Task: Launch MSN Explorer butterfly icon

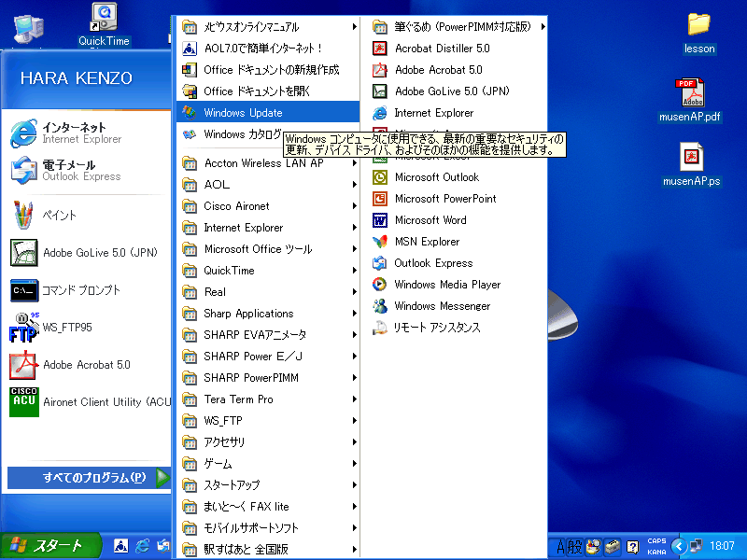Action: pyautogui.click(x=380, y=242)
